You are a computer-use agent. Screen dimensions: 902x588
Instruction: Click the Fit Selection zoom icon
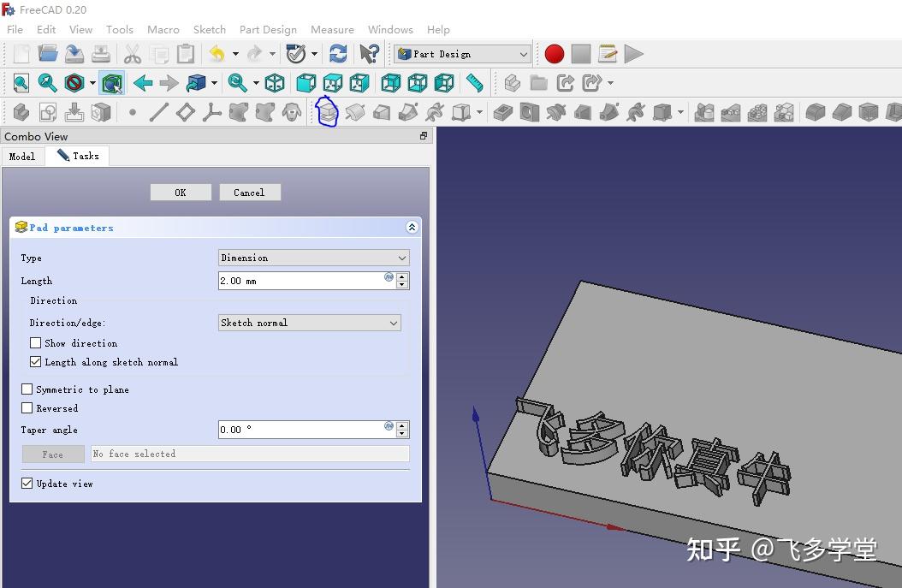(x=48, y=83)
